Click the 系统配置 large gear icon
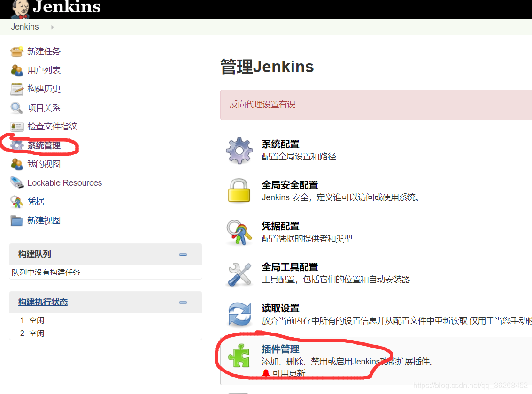Screen dimensions: 532x394 pyautogui.click(x=239, y=151)
